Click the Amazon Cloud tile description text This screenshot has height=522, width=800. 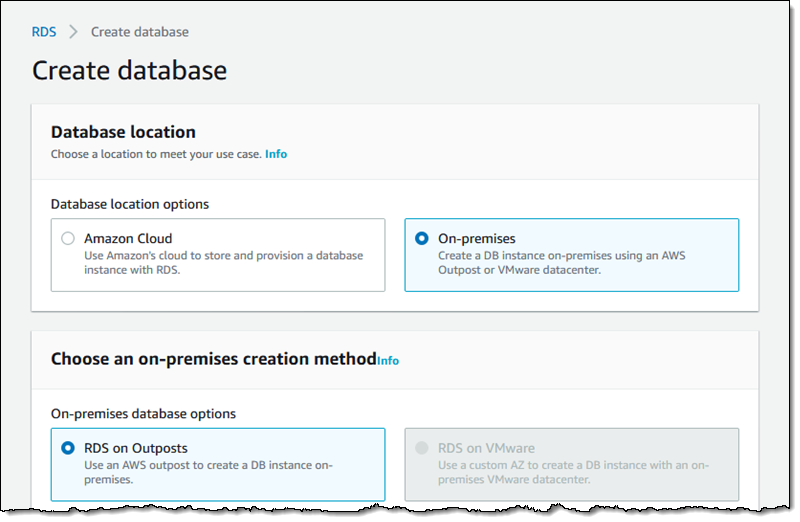[x=223, y=262]
